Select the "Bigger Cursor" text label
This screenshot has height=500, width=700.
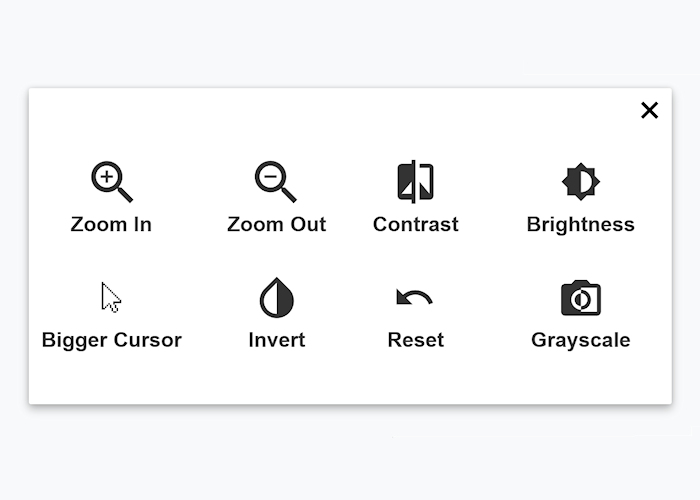[x=111, y=340]
